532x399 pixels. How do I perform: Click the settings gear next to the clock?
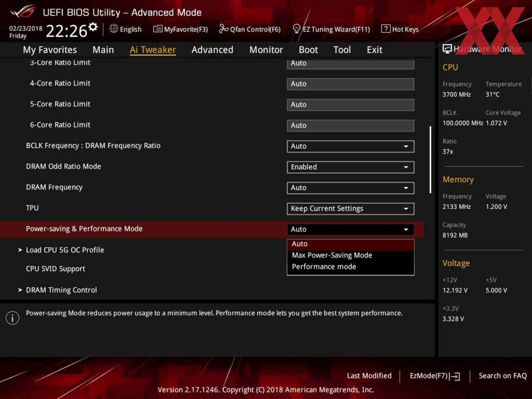tap(93, 27)
